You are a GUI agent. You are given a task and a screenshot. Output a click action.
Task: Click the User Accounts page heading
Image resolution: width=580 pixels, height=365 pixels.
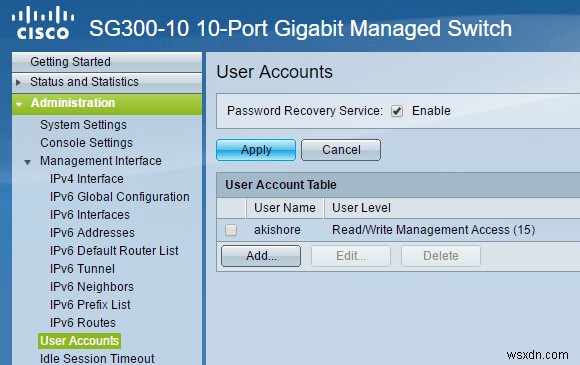[274, 72]
